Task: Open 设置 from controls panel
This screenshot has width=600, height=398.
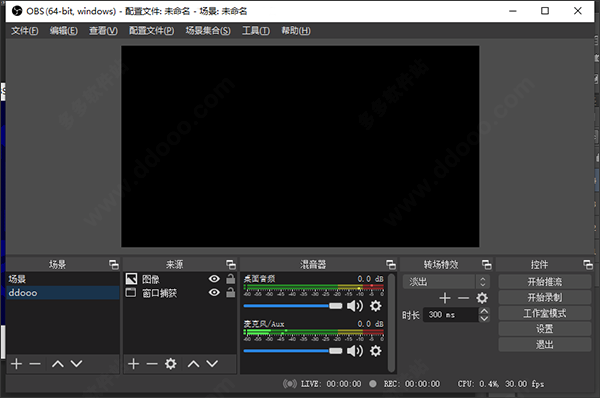Action: tap(545, 329)
